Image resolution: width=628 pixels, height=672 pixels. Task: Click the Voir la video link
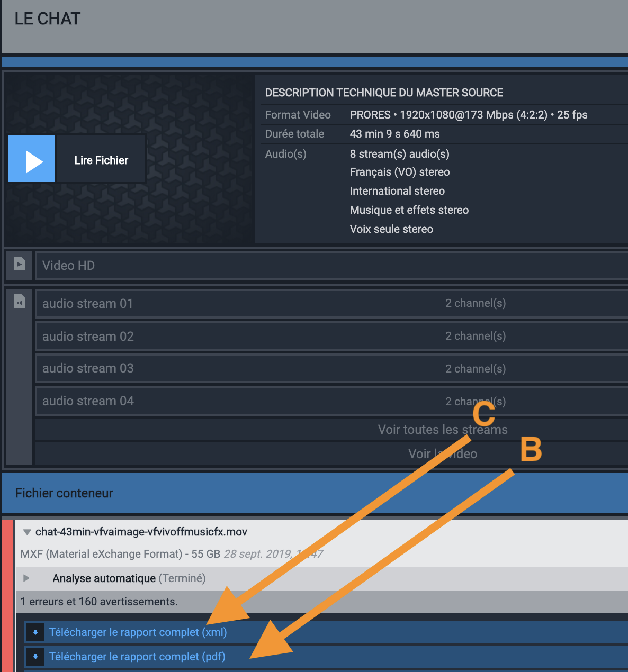443,454
